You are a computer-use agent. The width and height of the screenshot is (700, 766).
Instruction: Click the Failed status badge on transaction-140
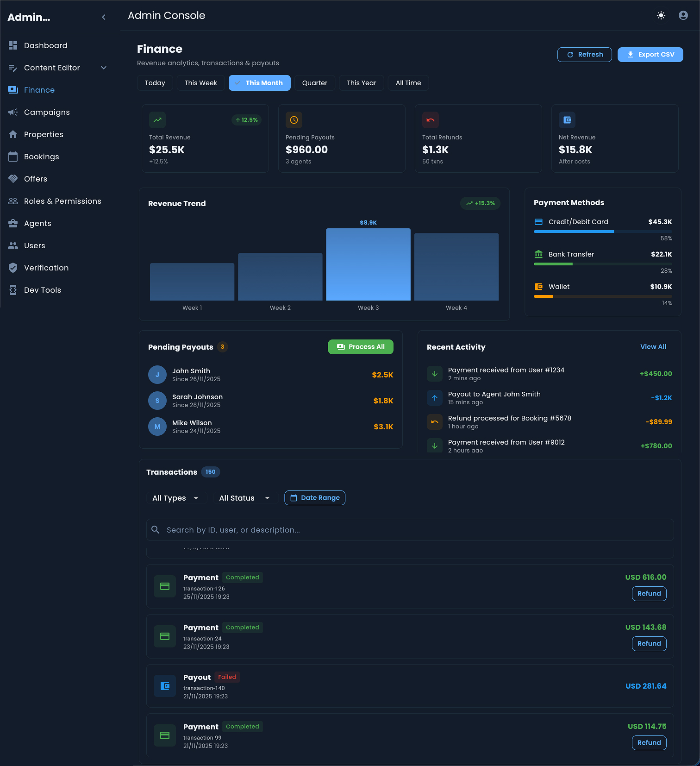tap(227, 677)
